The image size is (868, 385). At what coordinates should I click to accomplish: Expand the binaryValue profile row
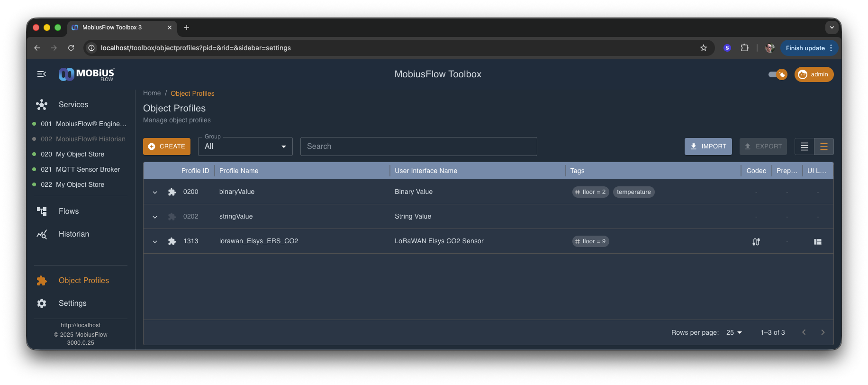155,192
